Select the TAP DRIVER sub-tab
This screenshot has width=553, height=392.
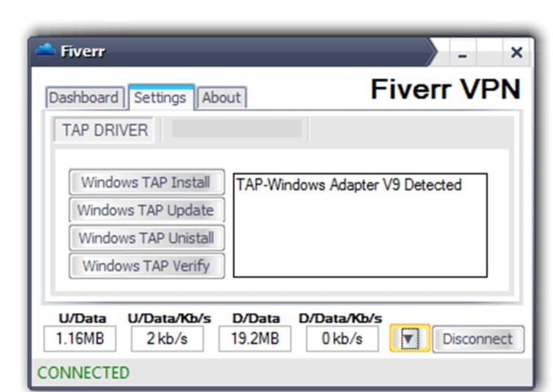point(105,130)
